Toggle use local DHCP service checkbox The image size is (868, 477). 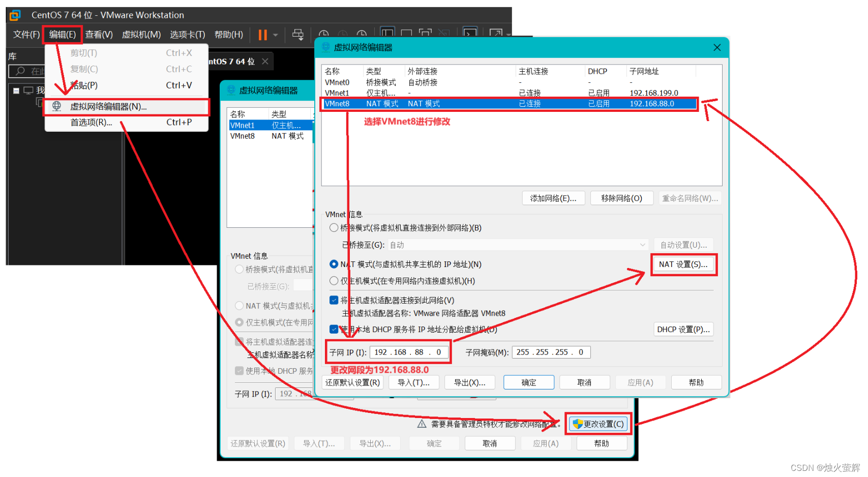(x=334, y=329)
